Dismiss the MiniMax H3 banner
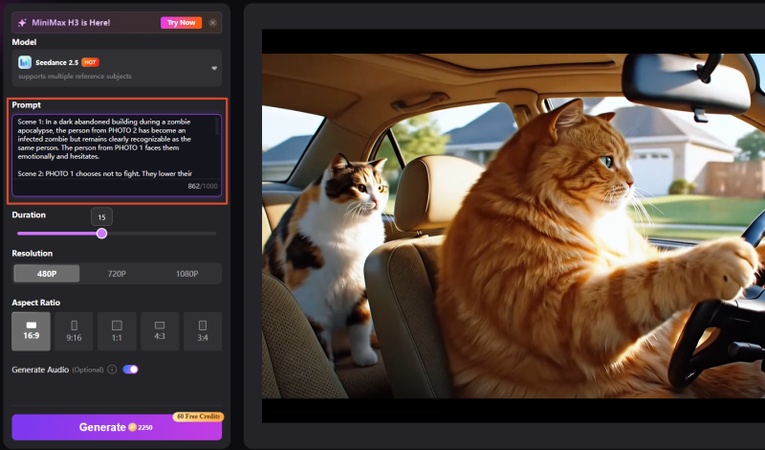This screenshot has height=450, width=765. [x=213, y=23]
